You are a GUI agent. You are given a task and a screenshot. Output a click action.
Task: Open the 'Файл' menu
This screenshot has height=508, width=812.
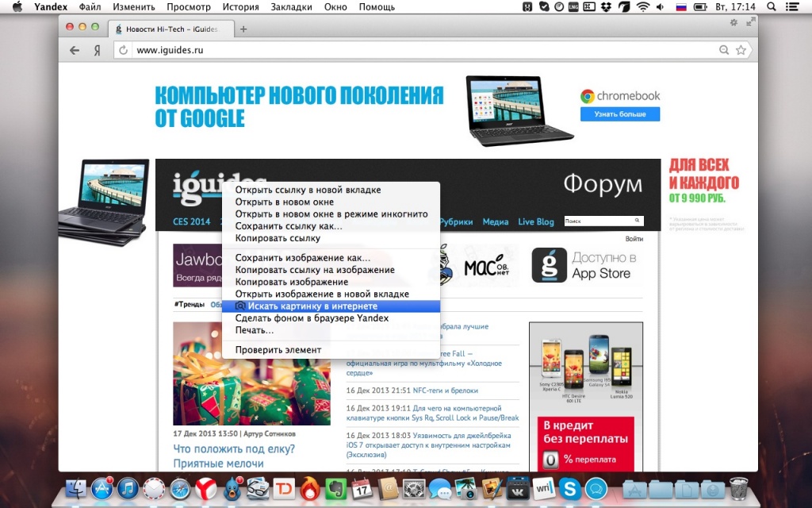point(90,6)
